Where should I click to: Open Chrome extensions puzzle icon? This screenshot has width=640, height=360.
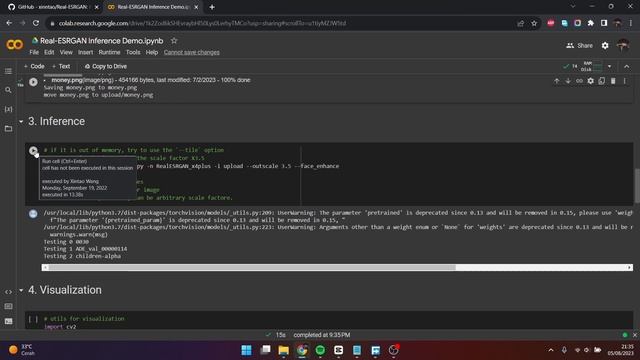click(591, 23)
